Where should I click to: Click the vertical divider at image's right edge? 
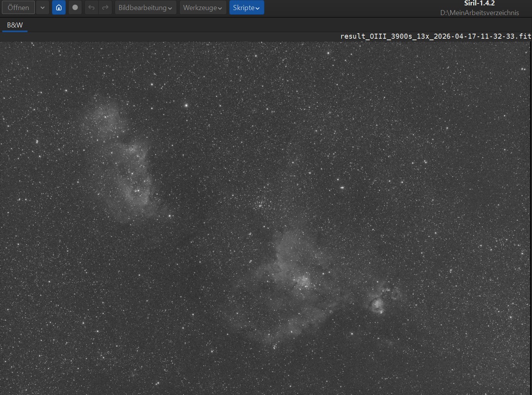[x=530, y=217]
